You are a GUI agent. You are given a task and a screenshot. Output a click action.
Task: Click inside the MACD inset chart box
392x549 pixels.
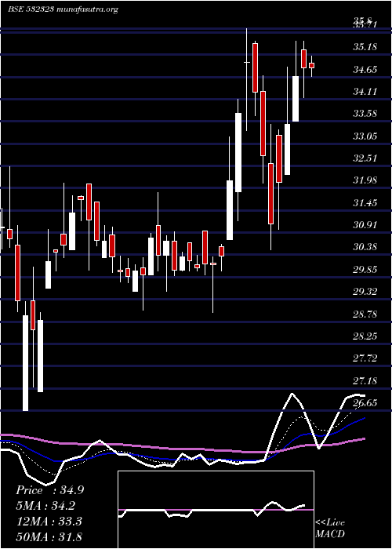216,510
